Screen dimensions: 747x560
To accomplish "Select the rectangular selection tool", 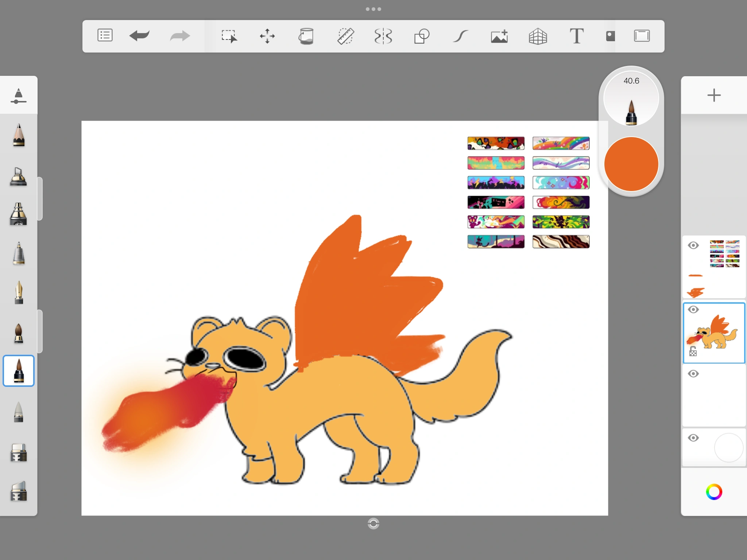I will [229, 36].
